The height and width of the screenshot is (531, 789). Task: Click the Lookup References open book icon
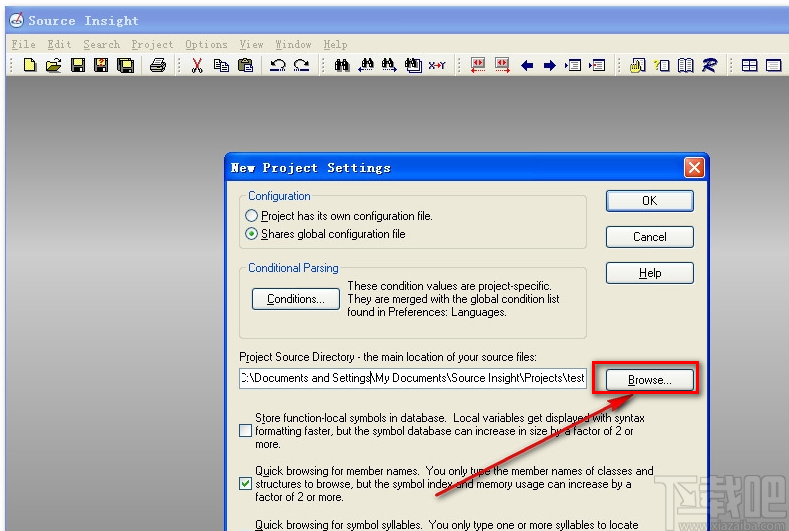tap(685, 65)
